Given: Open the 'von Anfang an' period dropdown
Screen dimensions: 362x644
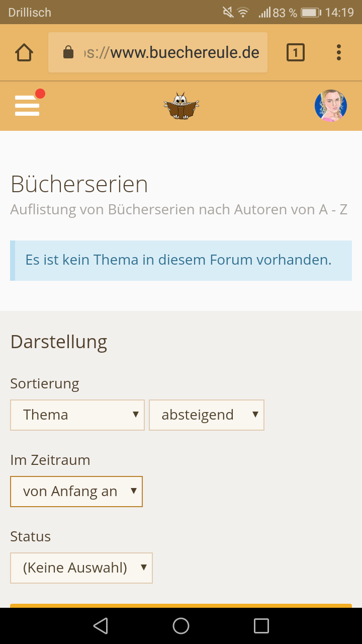Looking at the screenshot, I should (x=76, y=492).
